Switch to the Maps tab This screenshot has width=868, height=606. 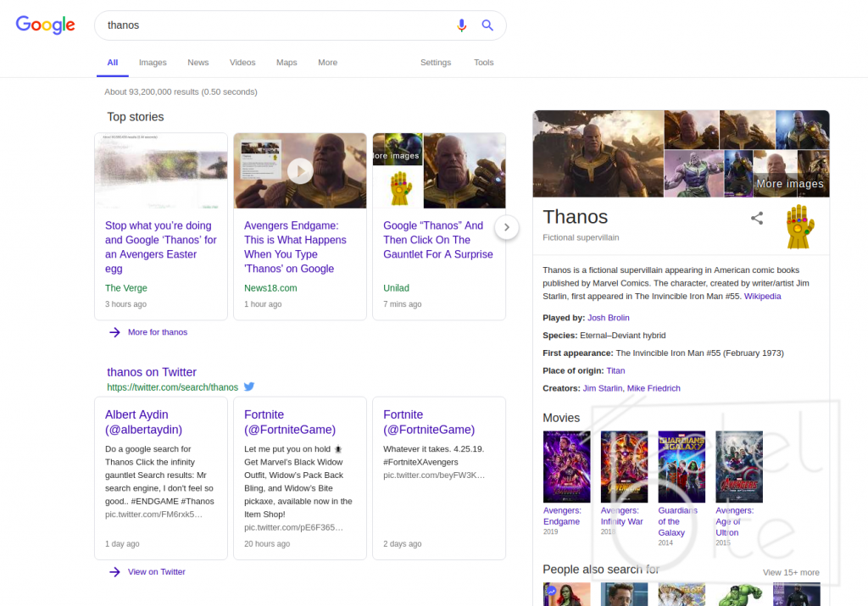click(x=287, y=63)
